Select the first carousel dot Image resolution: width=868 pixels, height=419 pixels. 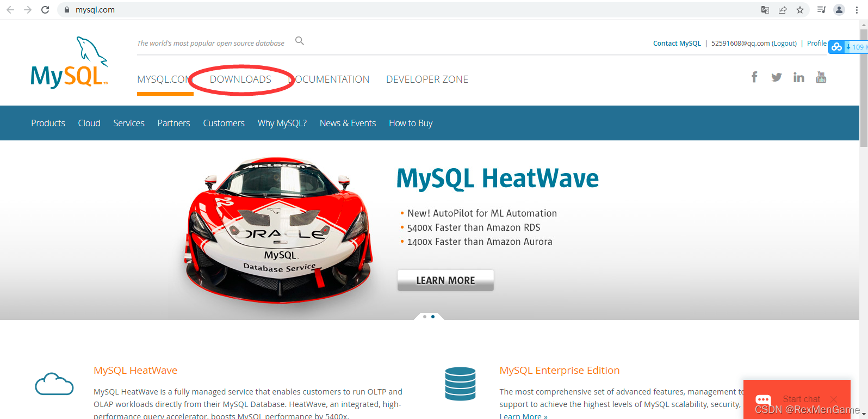pos(425,316)
